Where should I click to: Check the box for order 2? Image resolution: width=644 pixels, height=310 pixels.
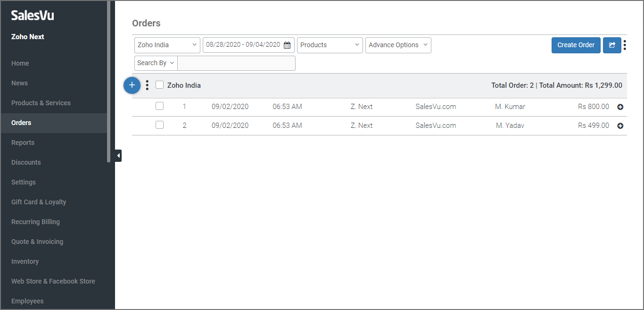159,125
